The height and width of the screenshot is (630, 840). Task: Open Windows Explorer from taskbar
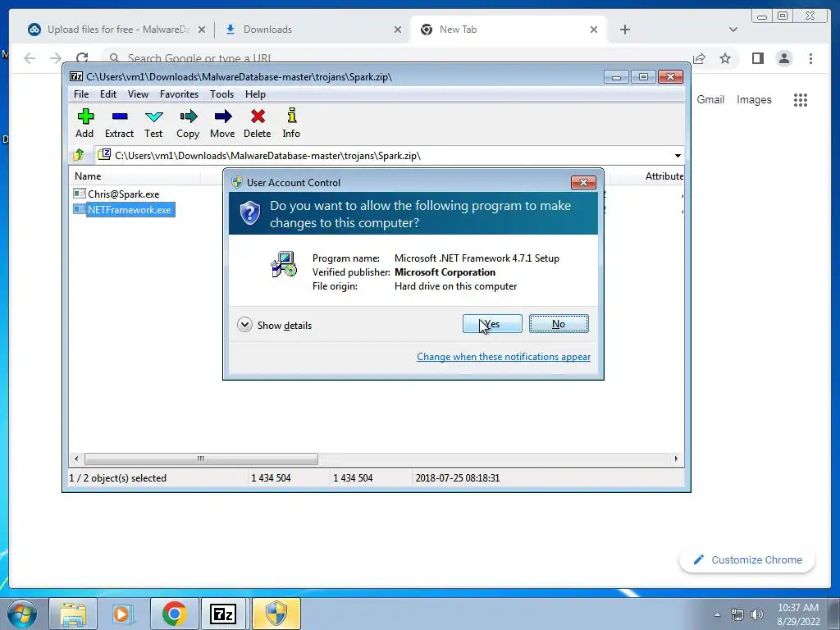click(73, 614)
